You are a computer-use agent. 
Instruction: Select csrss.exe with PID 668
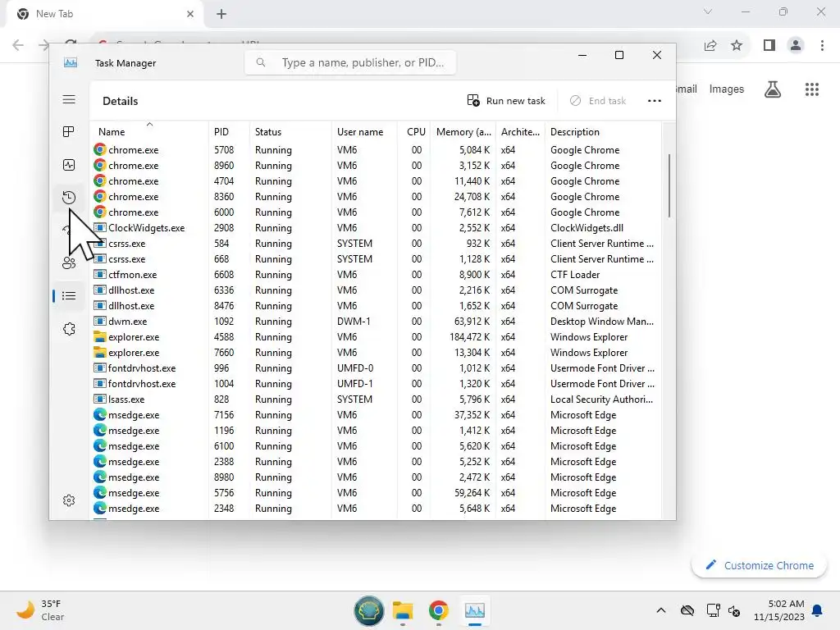376,258
